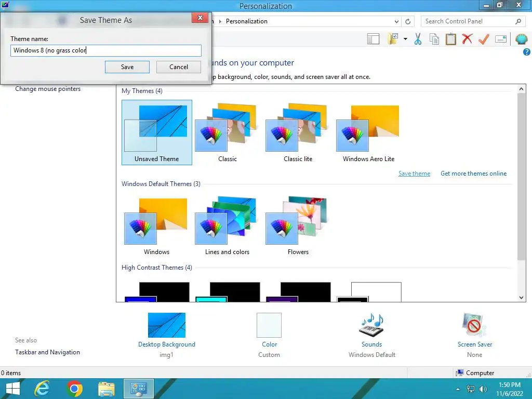The width and height of the screenshot is (532, 399).
Task: Open Screen Saver settings icon
Action: 474,325
